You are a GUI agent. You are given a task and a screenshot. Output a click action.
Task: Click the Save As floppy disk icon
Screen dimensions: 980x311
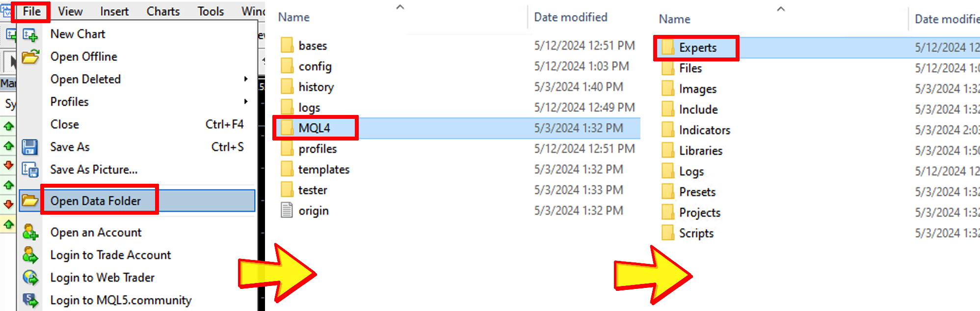[x=30, y=147]
